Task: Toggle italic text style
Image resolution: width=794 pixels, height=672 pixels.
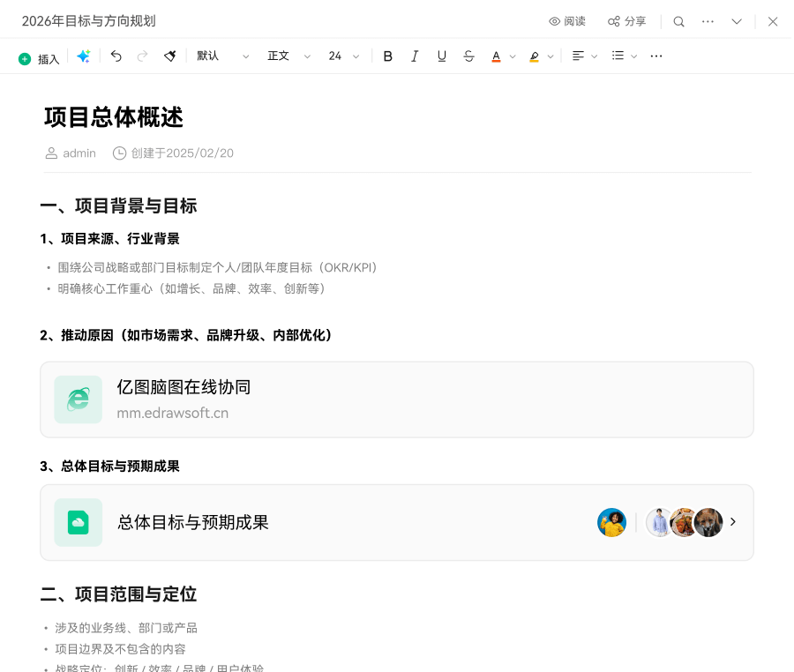Action: click(415, 56)
